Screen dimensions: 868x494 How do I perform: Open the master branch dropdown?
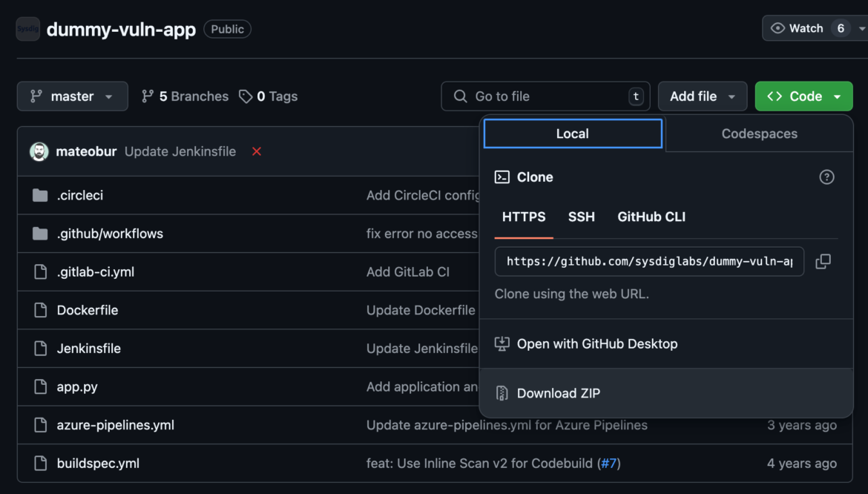tap(73, 96)
